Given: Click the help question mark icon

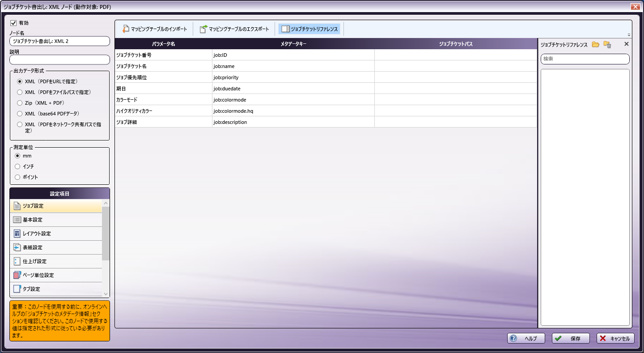Looking at the screenshot, I should (x=513, y=339).
